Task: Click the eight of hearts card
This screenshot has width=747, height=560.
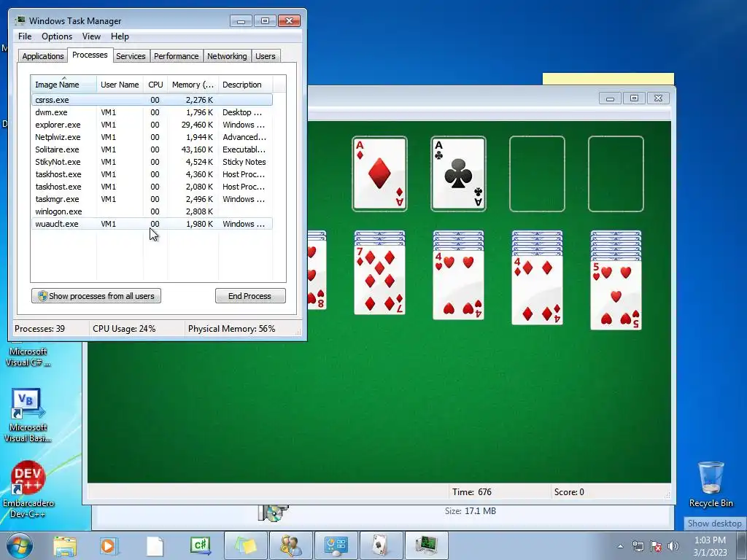Action: click(317, 275)
